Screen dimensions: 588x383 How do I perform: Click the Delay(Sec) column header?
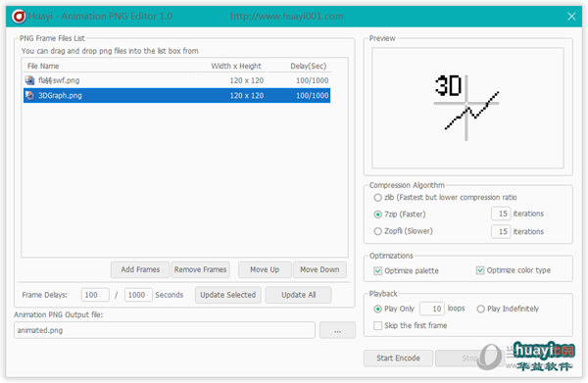click(309, 66)
